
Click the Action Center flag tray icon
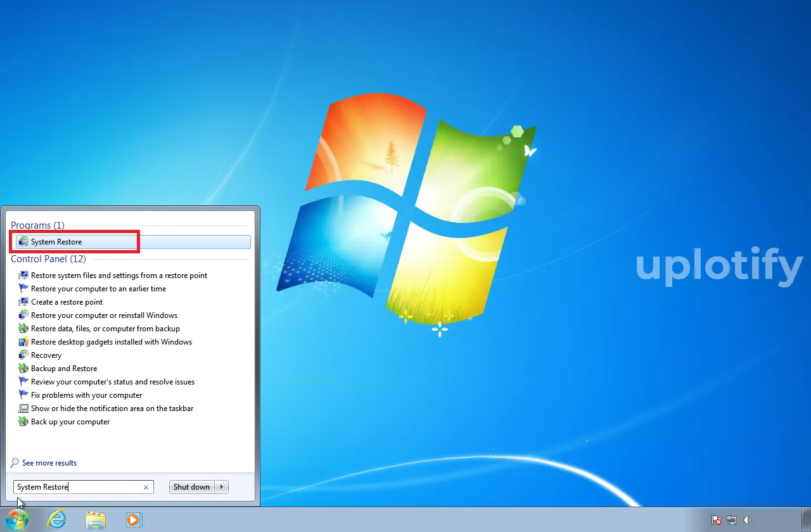[717, 520]
